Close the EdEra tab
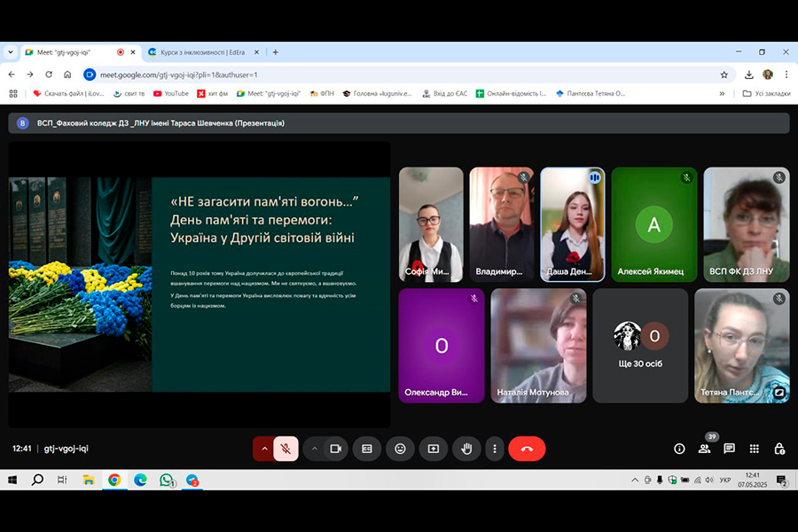Image resolution: width=798 pixels, height=532 pixels. [256, 52]
